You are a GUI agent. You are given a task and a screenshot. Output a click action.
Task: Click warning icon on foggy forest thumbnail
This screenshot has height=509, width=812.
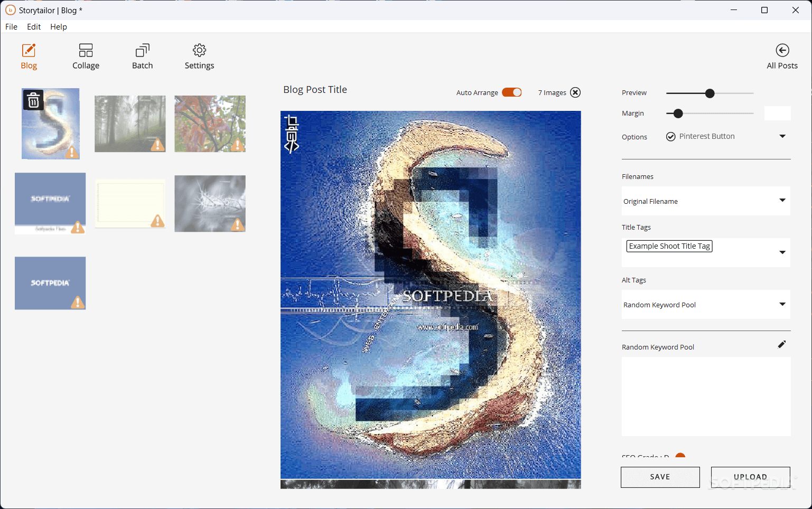click(x=157, y=144)
